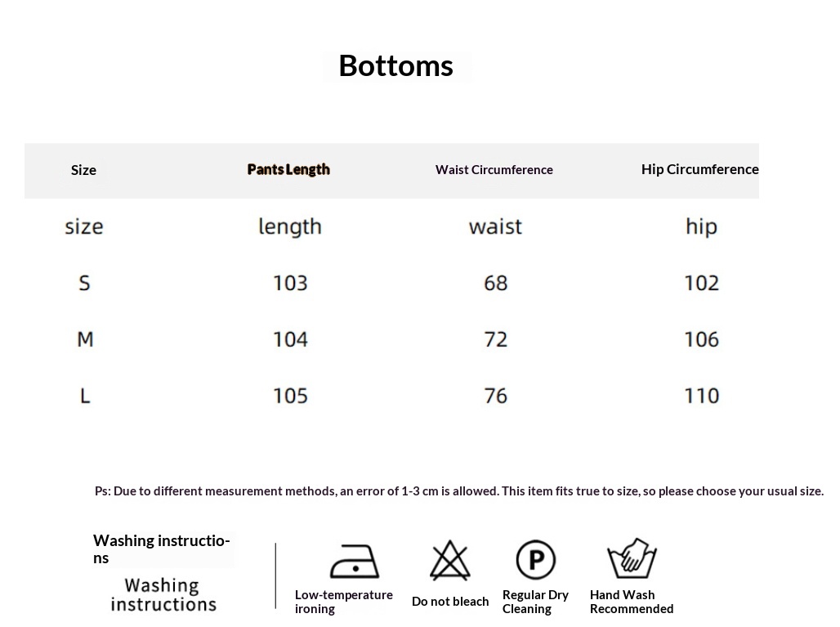
Task: Click the Do not bleach label
Action: pyautogui.click(x=450, y=602)
